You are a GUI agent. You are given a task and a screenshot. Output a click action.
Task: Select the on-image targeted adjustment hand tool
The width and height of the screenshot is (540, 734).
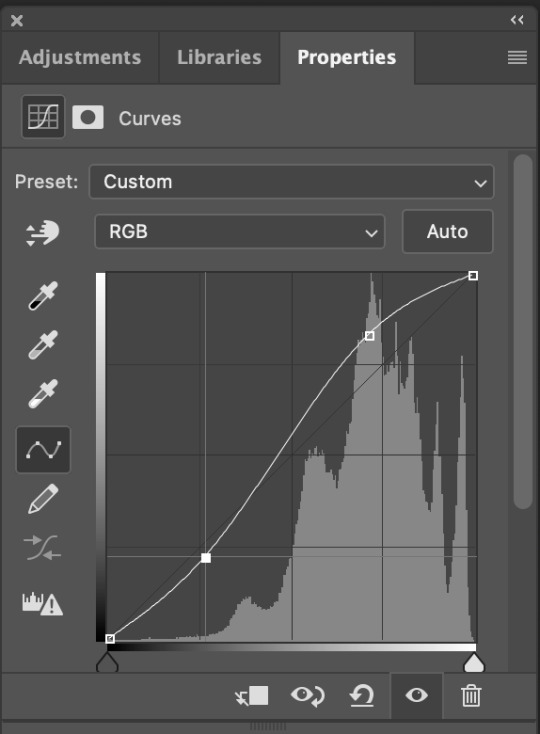coord(43,233)
